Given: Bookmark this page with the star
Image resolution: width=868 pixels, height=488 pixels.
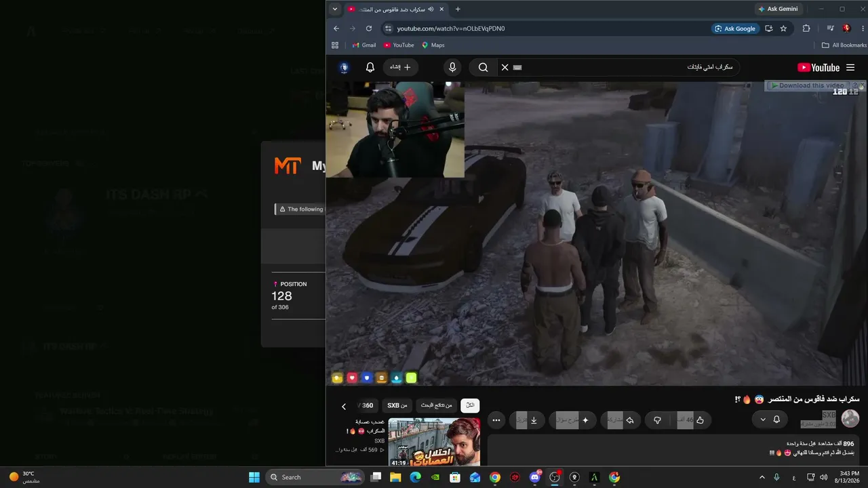Looking at the screenshot, I should click(x=783, y=28).
